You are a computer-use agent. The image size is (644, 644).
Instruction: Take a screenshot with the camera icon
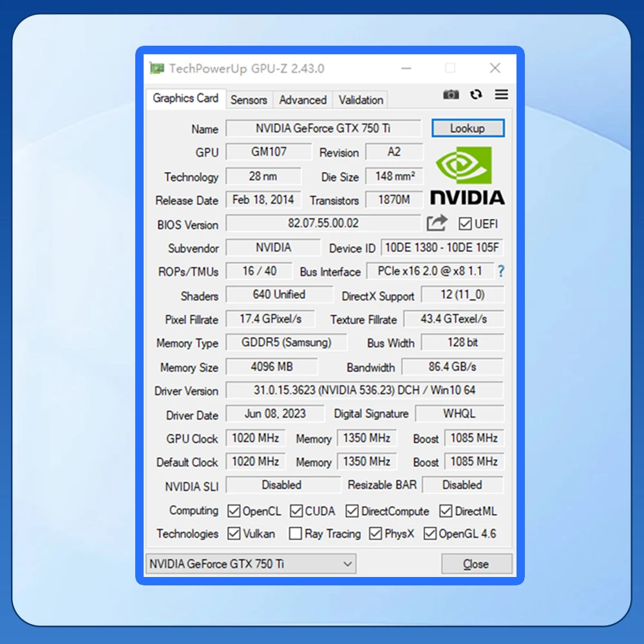click(x=451, y=95)
